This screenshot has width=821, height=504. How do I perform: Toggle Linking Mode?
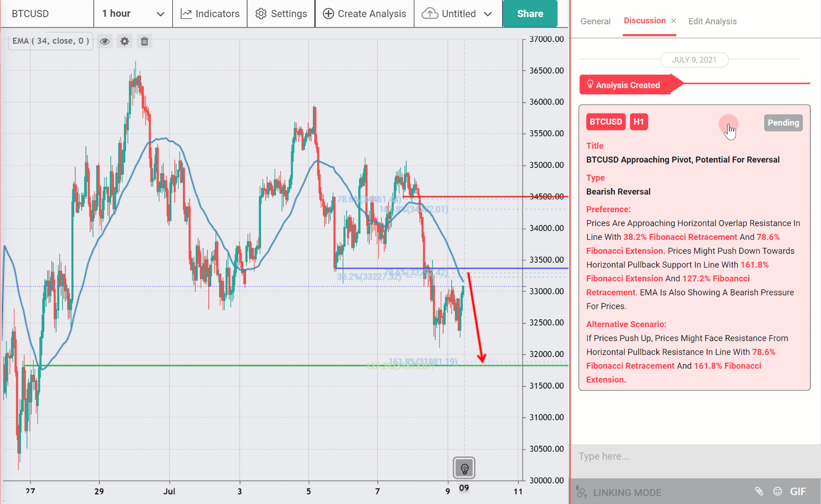coord(619,492)
